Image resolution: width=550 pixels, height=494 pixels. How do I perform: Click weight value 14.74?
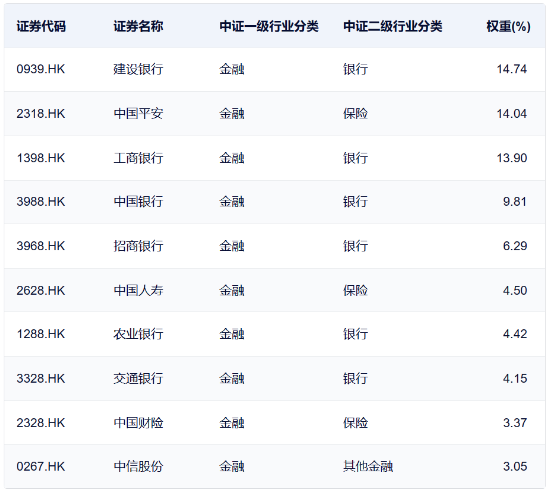pos(512,69)
